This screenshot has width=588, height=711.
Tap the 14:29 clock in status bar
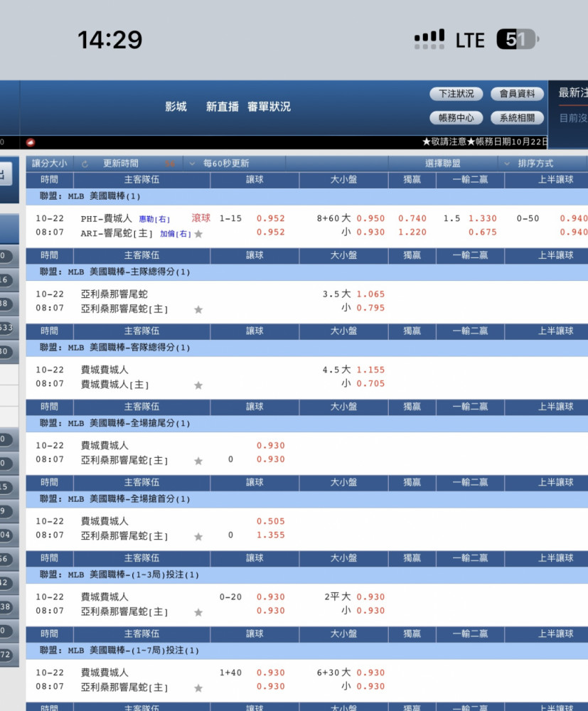pyautogui.click(x=109, y=39)
